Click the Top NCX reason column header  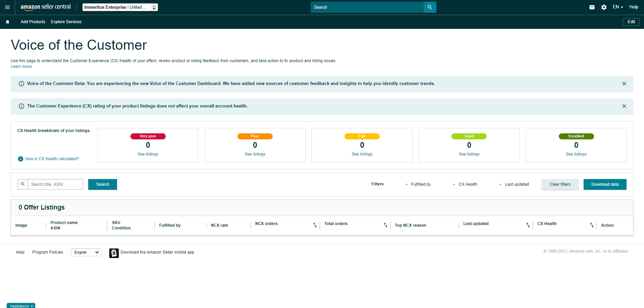tap(411, 225)
